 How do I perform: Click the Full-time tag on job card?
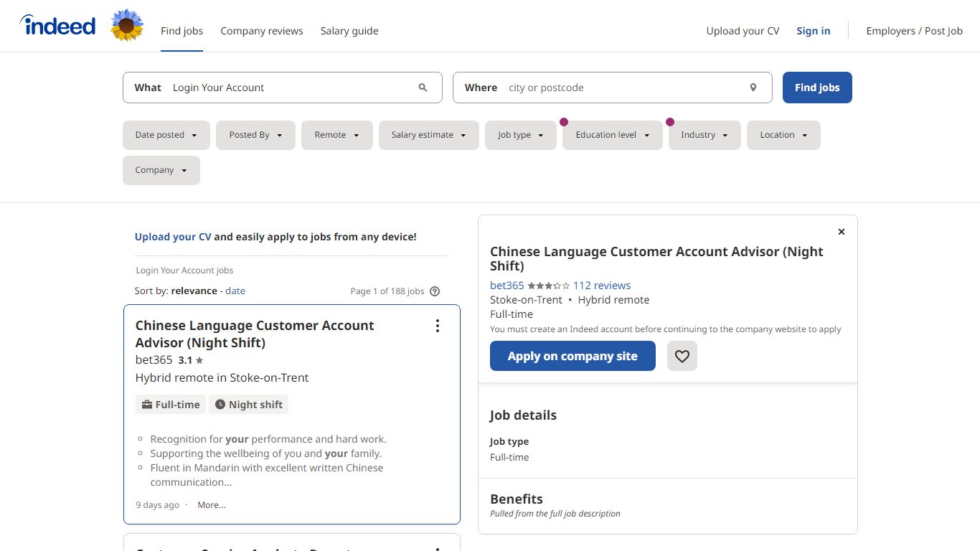click(x=171, y=405)
